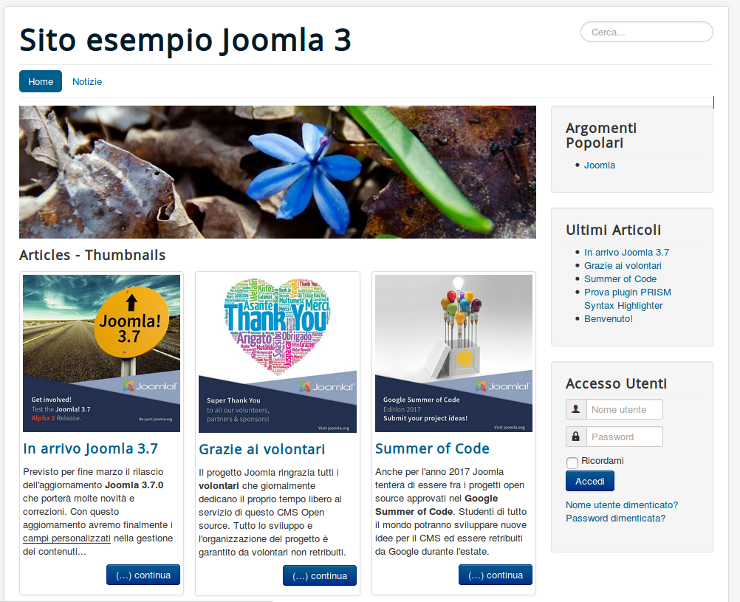Click the campi personalizzati underlined link
This screenshot has height=602, width=740.
coord(67,538)
